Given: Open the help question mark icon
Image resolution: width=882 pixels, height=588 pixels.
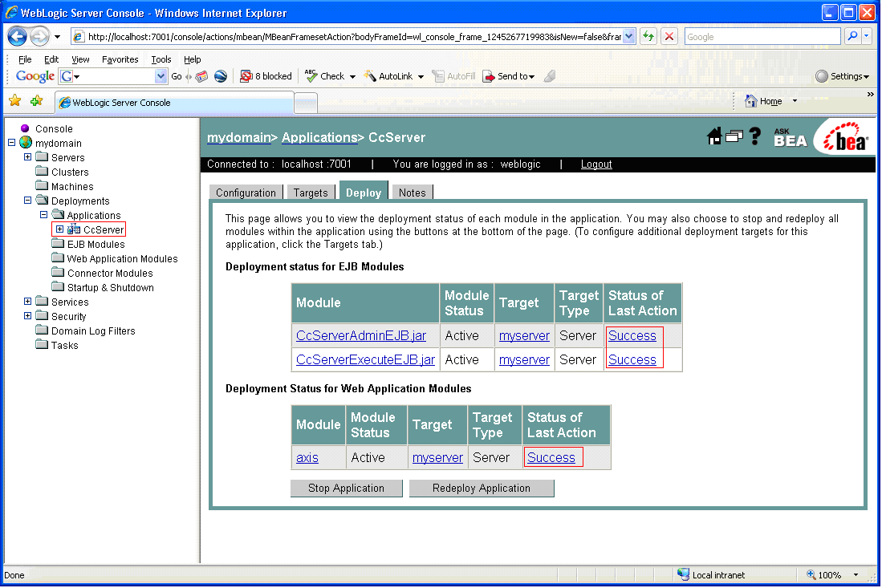Looking at the screenshot, I should tap(754, 137).
